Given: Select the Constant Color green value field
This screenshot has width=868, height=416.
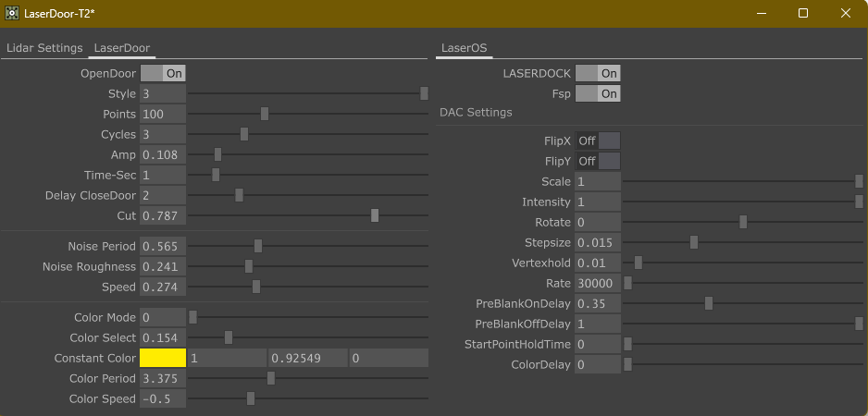Looking at the screenshot, I should (x=308, y=359).
